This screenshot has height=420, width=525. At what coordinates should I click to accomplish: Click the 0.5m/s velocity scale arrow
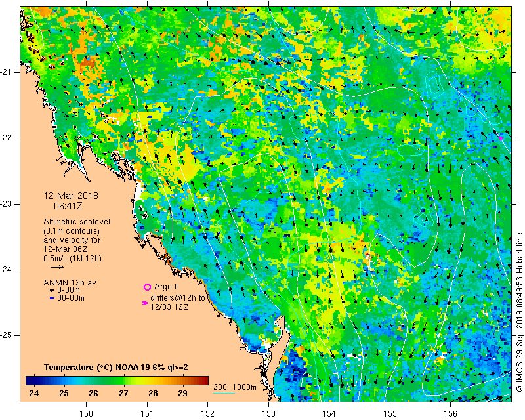click(57, 267)
